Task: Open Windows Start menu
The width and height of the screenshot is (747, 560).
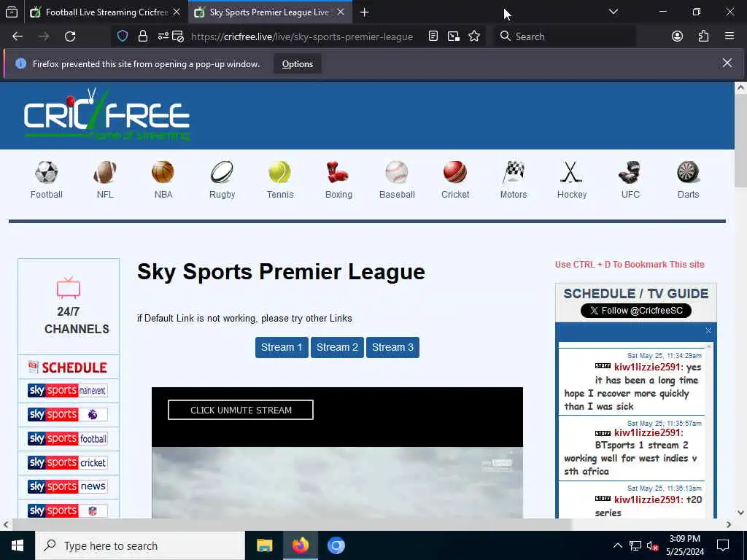Action: pyautogui.click(x=18, y=545)
